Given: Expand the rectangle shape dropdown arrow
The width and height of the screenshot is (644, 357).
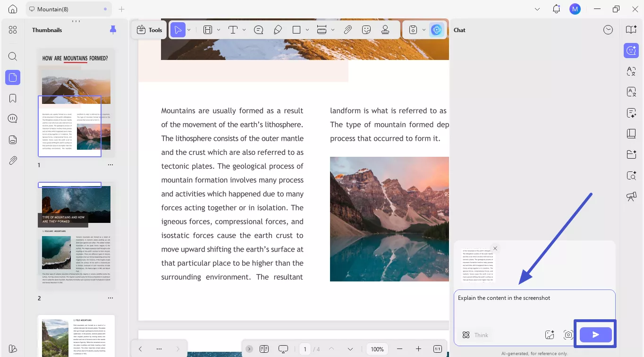Looking at the screenshot, I should [x=307, y=30].
